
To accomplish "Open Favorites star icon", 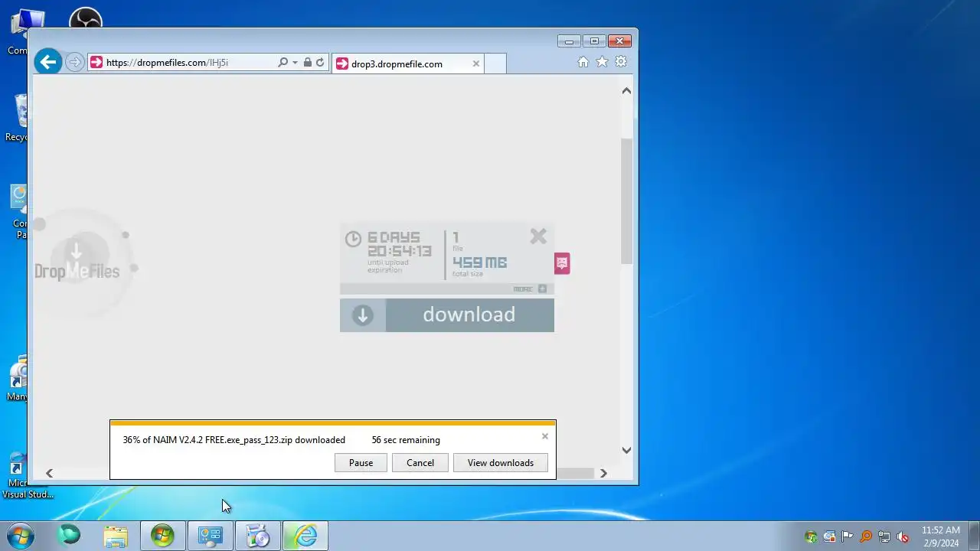I will click(602, 62).
